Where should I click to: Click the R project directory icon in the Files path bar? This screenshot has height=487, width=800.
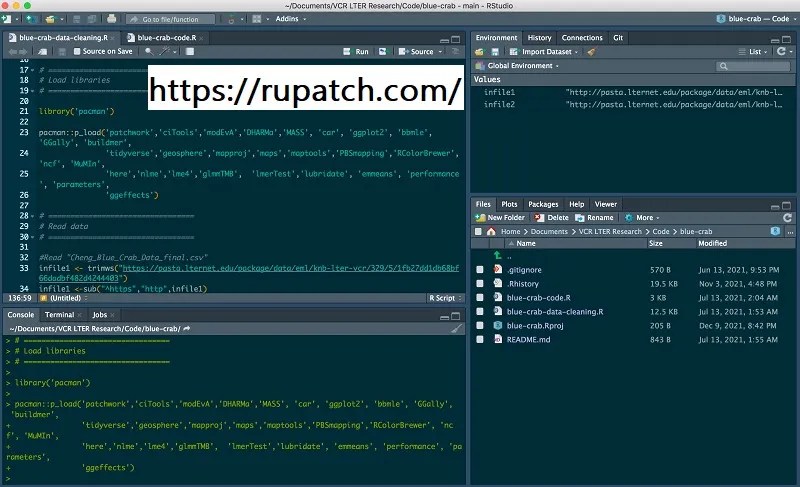(x=776, y=232)
